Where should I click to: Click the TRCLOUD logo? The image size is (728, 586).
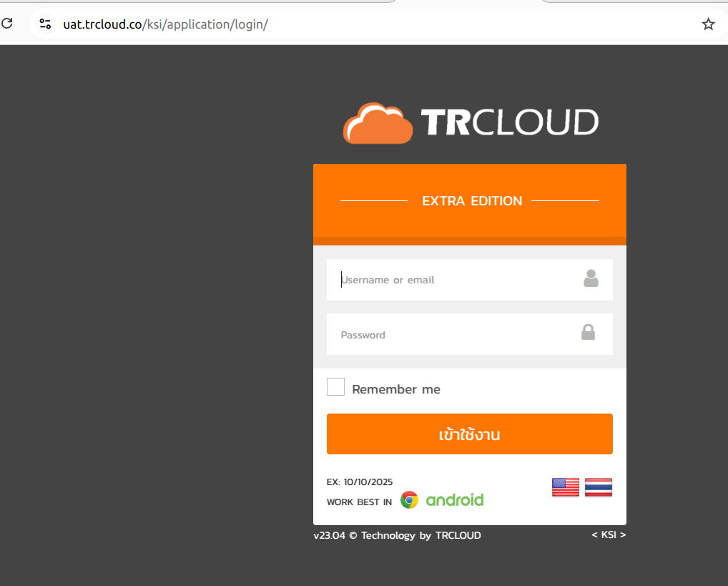pyautogui.click(x=471, y=122)
